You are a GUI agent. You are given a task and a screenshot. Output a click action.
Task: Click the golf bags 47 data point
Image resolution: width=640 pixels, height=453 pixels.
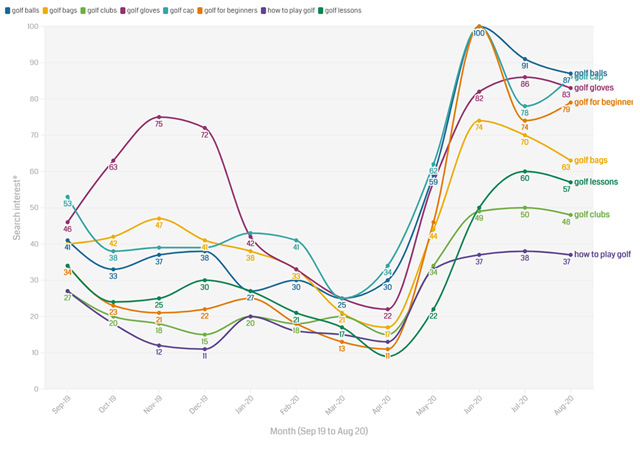coord(159,218)
